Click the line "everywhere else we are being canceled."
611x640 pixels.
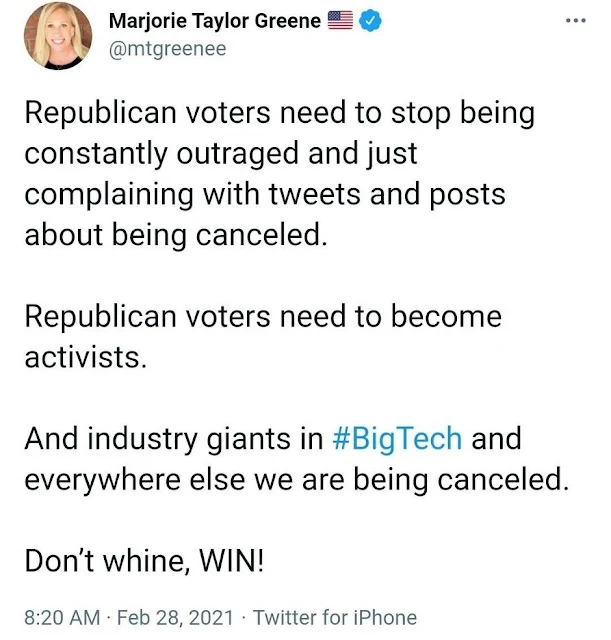pos(297,480)
